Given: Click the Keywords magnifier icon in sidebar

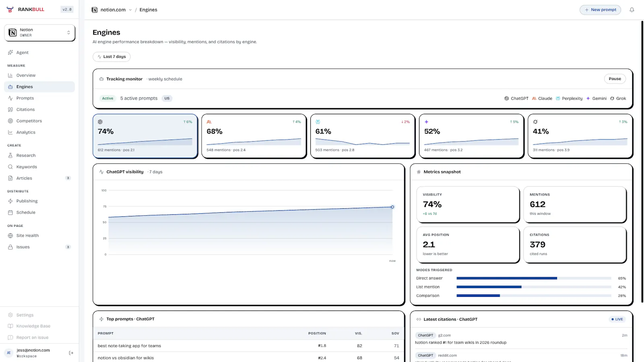Looking at the screenshot, I should pyautogui.click(x=10, y=167).
